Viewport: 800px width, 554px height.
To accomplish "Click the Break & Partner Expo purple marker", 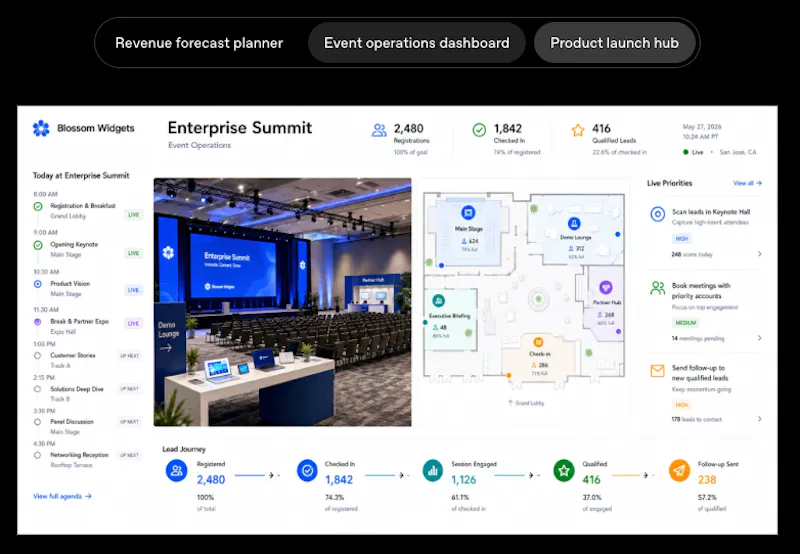I will (x=37, y=322).
